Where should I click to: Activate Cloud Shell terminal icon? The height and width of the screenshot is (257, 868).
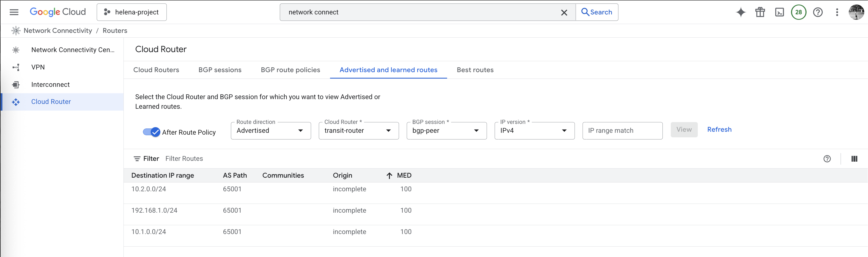point(779,12)
